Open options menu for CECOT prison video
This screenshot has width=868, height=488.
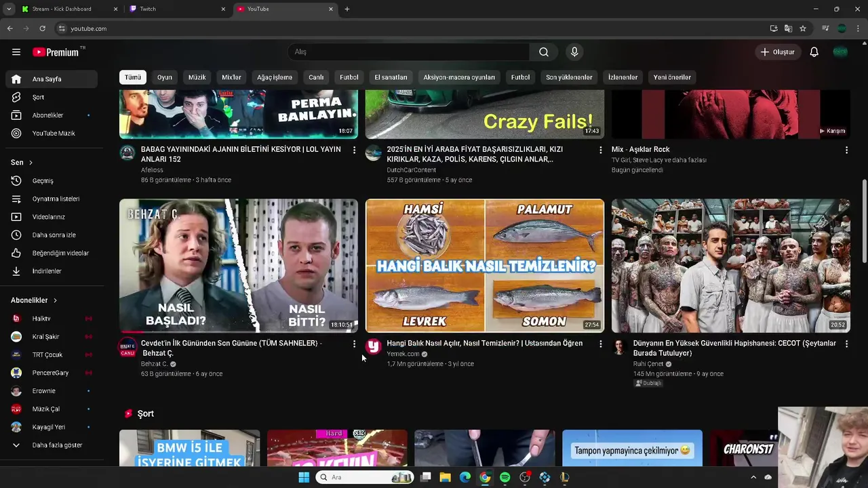[x=846, y=344]
